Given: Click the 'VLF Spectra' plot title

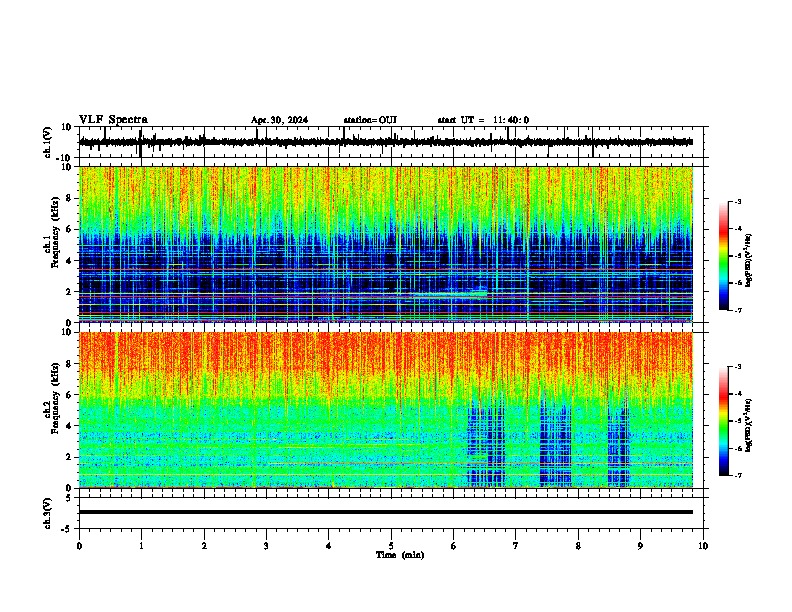Looking at the screenshot, I should (x=113, y=119).
